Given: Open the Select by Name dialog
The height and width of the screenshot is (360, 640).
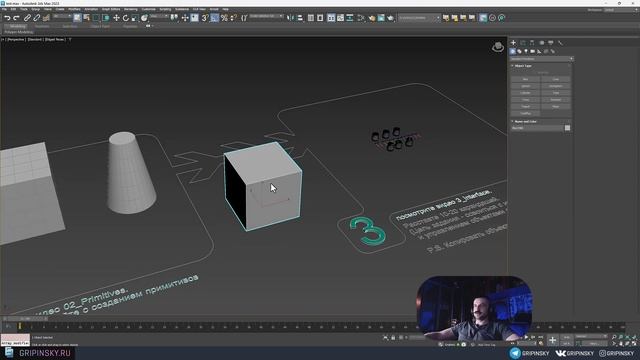Looking at the screenshot, I should pyautogui.click(x=87, y=18).
